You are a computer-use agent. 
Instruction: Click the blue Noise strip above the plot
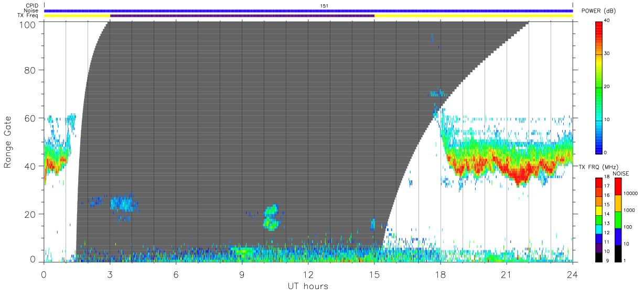click(308, 10)
